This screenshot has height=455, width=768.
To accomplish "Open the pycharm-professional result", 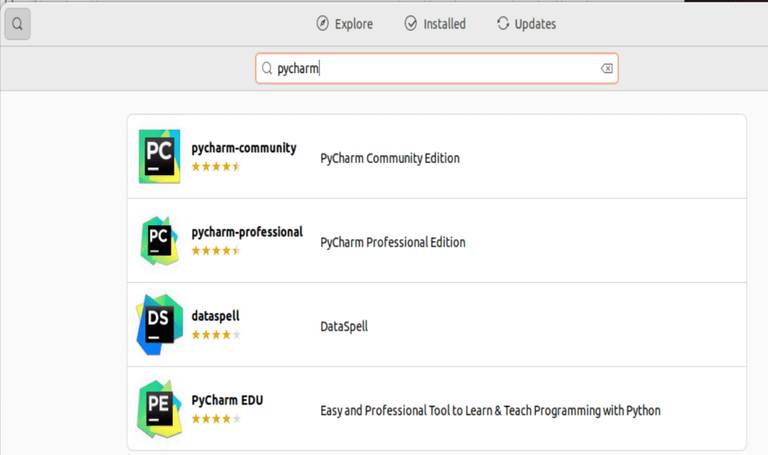I will coord(247,232).
